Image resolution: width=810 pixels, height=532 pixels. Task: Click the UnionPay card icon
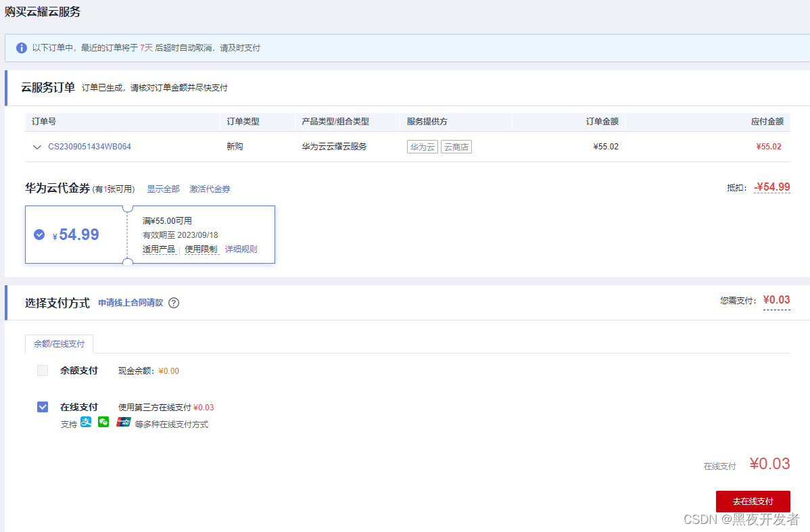point(124,422)
